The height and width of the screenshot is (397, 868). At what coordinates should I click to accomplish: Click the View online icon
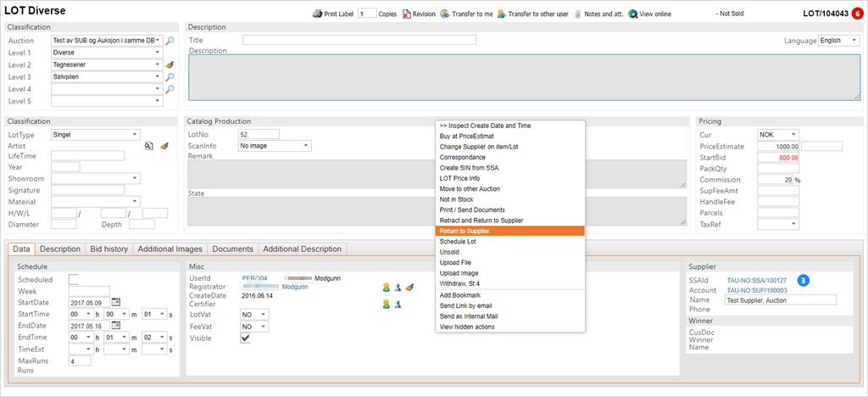point(633,14)
